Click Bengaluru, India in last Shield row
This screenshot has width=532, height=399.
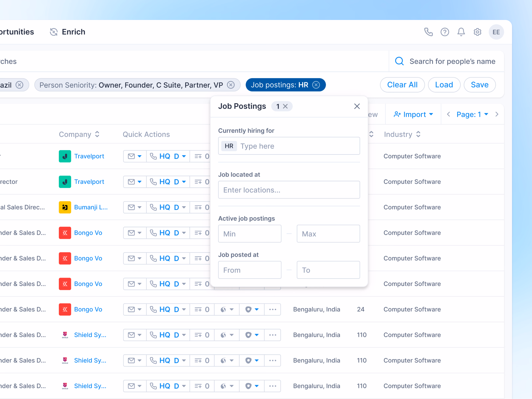click(x=317, y=386)
